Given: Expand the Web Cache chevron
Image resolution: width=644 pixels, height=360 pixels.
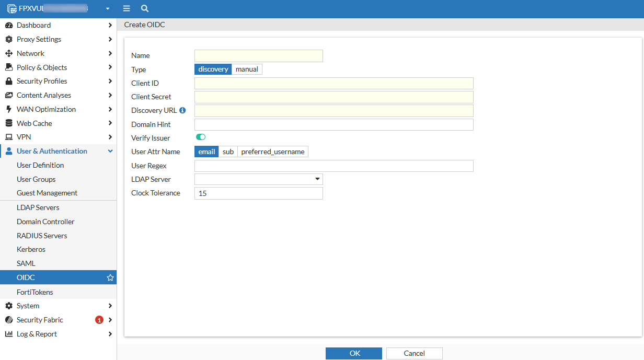Looking at the screenshot, I should coord(110,123).
